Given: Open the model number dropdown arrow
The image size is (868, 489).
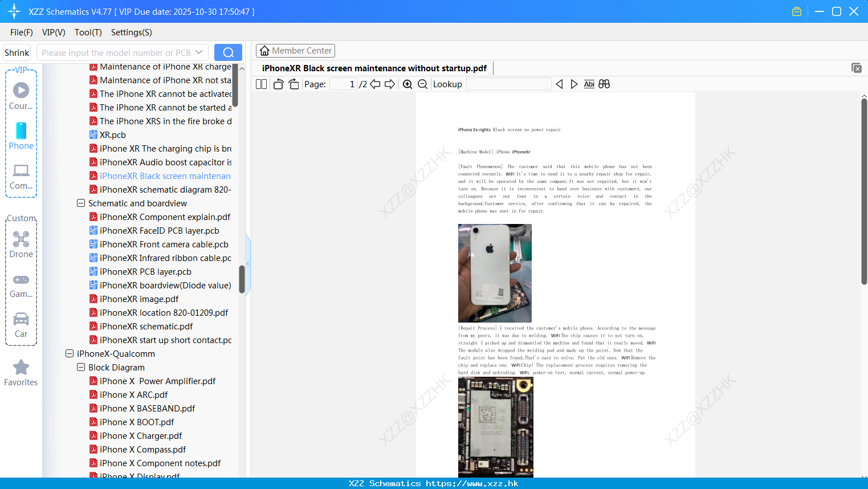Looking at the screenshot, I should point(199,52).
